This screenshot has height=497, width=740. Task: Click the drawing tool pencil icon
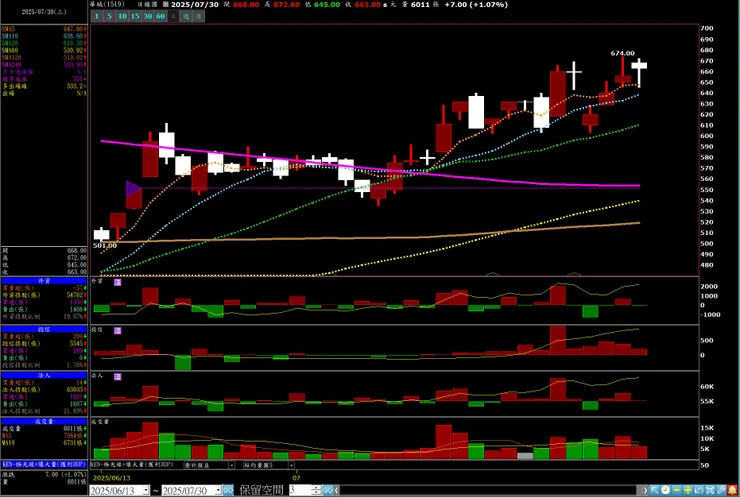click(721, 490)
